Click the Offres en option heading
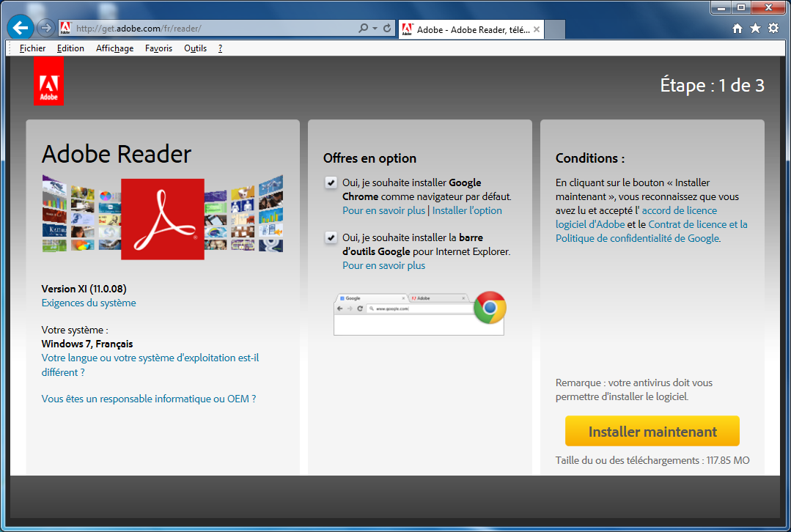This screenshot has width=791, height=532. 369,158
